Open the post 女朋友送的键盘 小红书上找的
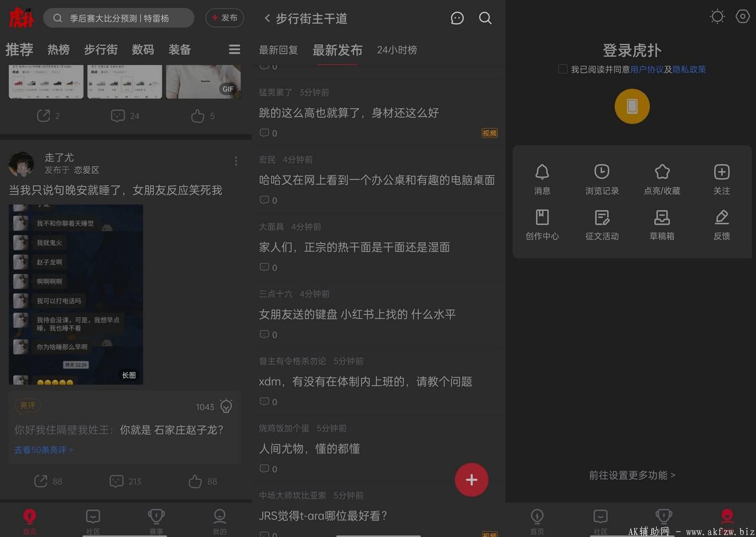 pyautogui.click(x=357, y=314)
